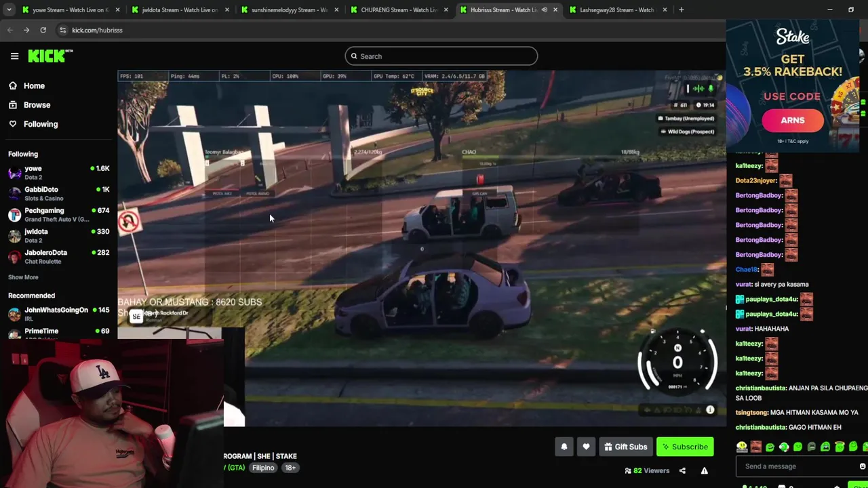Click the heart follow button
868x488 pixels.
[586, 447]
